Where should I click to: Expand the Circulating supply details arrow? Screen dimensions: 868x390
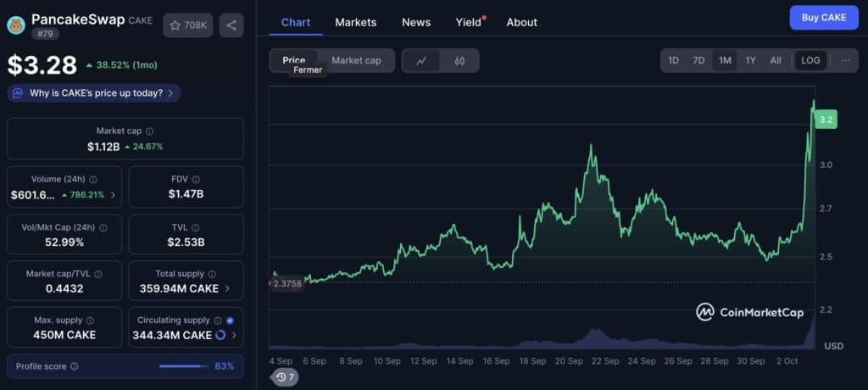coord(234,335)
